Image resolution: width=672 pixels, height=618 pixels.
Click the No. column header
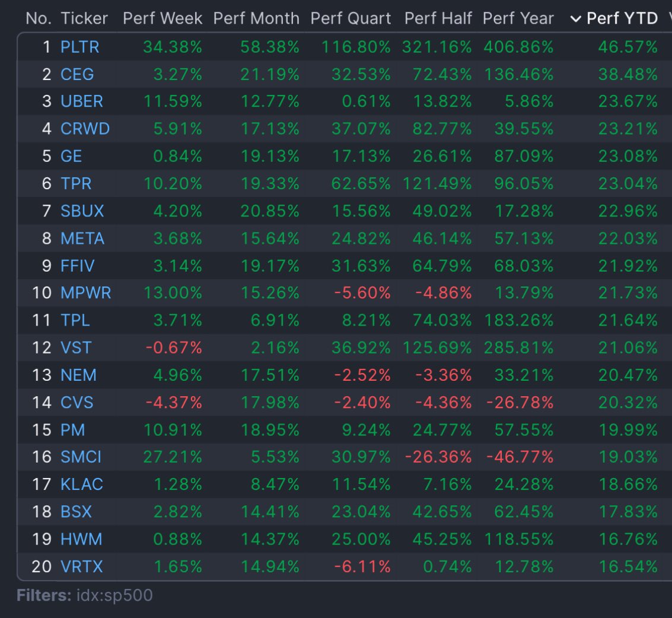click(39, 19)
